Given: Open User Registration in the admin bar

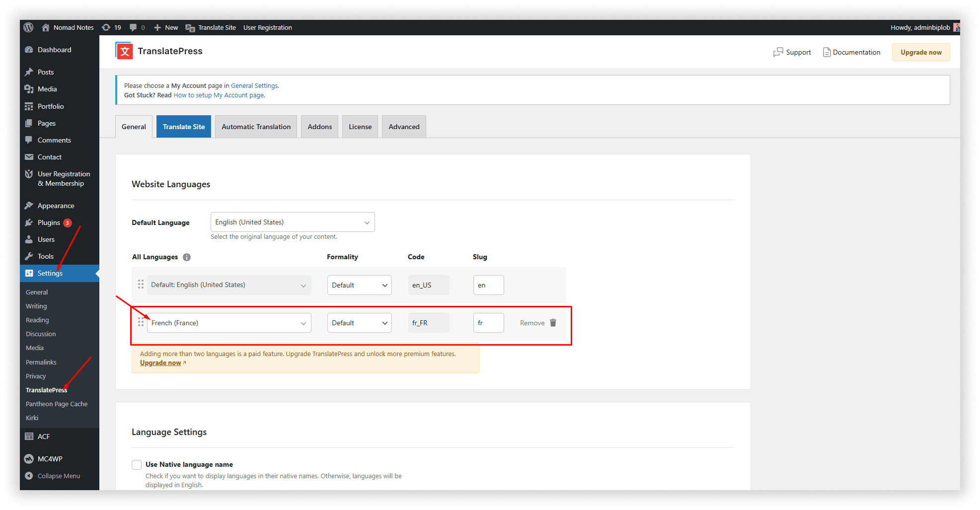Looking at the screenshot, I should click(x=267, y=27).
